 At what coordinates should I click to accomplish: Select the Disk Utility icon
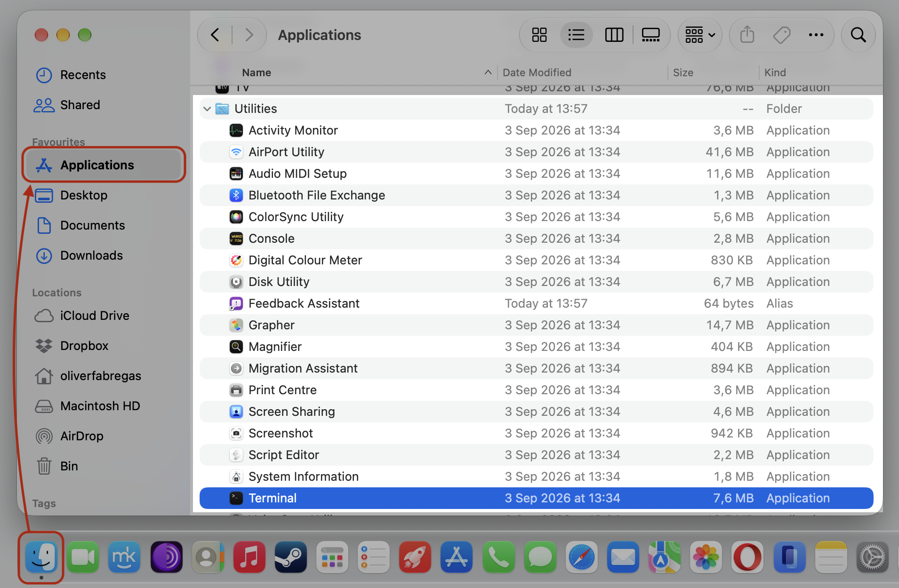tap(236, 282)
